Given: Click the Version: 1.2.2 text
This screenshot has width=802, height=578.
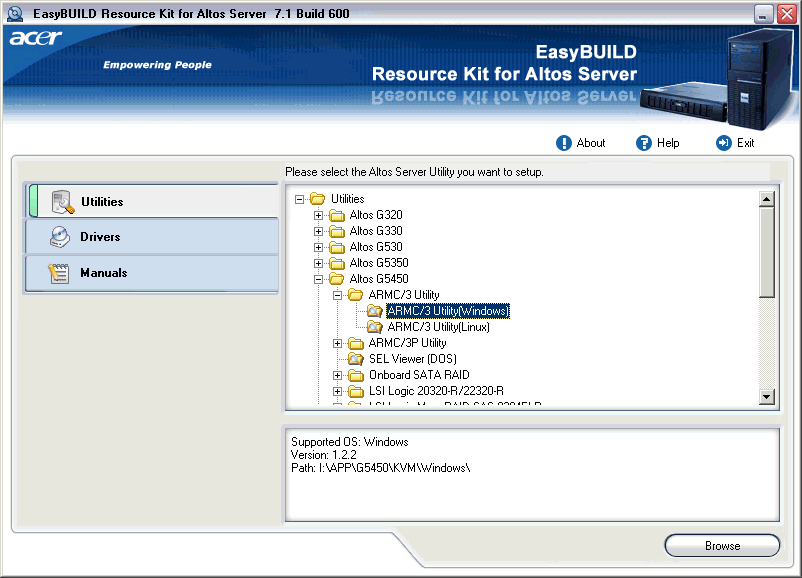Looking at the screenshot, I should coord(324,455).
